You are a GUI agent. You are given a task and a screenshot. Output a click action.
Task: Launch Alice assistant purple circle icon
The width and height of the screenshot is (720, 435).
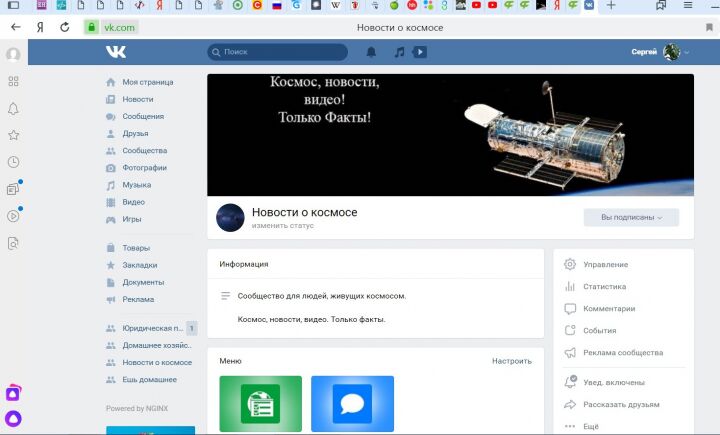tap(13, 418)
